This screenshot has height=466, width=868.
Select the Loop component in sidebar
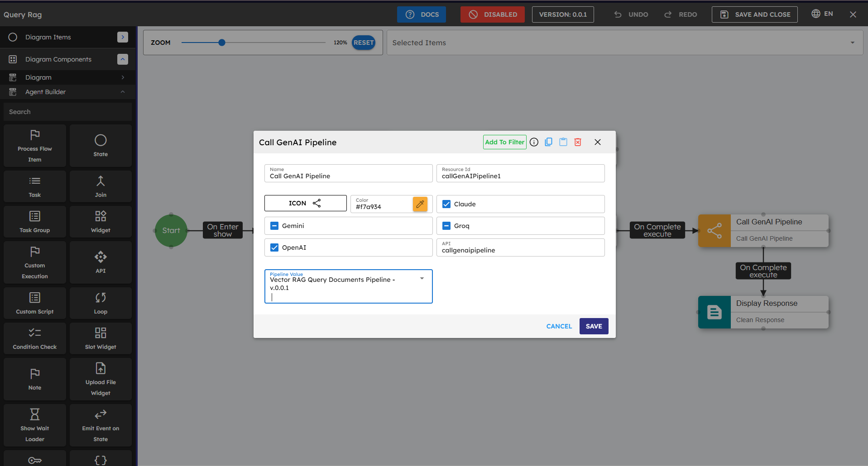pos(101,303)
